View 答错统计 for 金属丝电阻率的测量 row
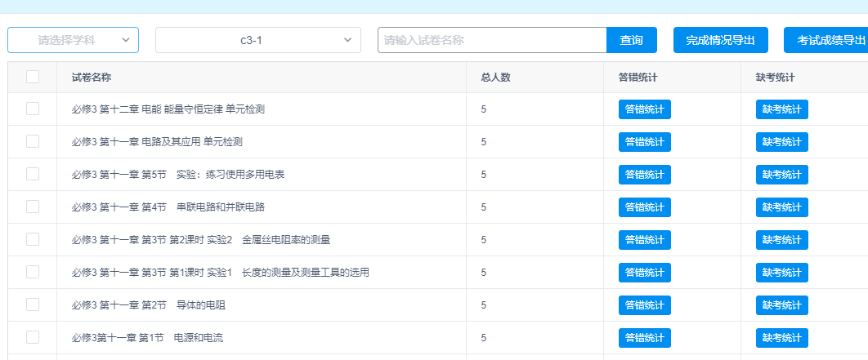Viewport: 868px width, 360px height. click(644, 240)
